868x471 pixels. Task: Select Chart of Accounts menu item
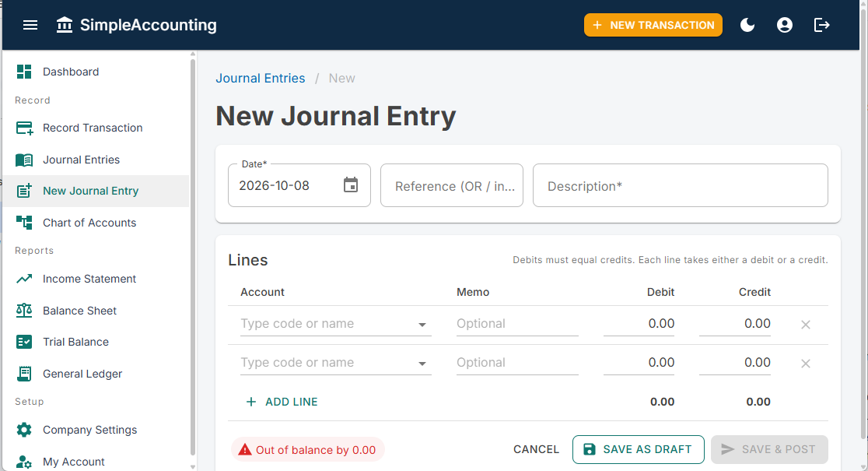click(x=96, y=223)
